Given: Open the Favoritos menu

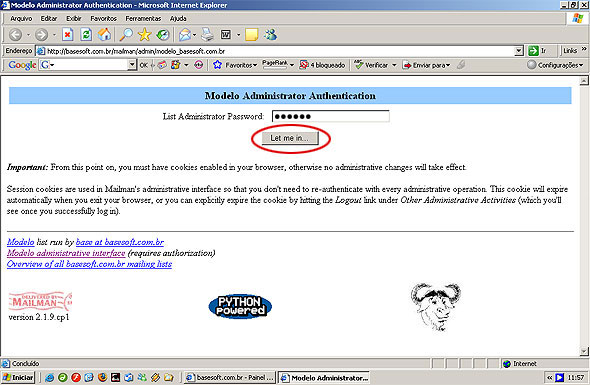Looking at the screenshot, I should [103, 18].
